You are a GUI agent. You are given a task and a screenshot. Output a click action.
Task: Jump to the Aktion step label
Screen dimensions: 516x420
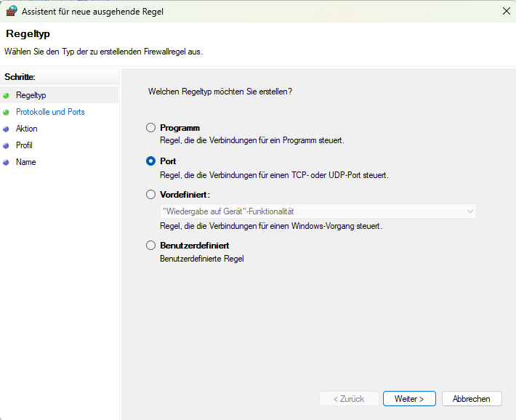click(x=27, y=129)
